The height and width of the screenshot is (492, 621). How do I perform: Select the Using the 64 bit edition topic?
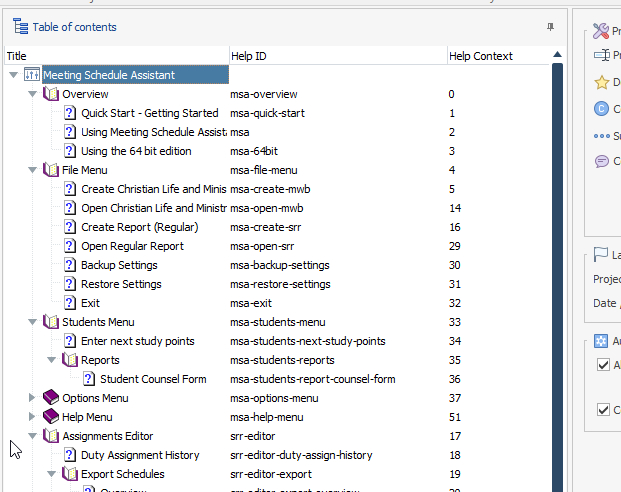coord(136,151)
